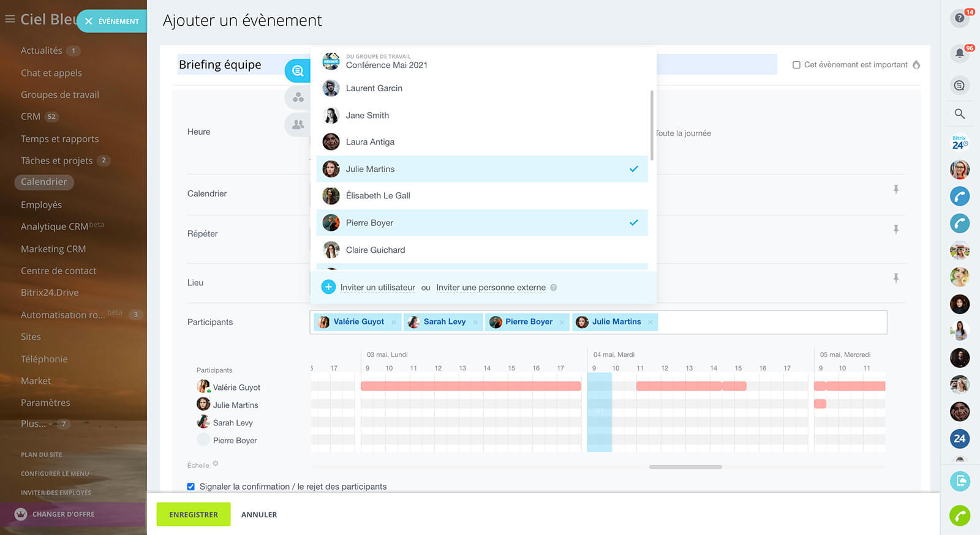Click 'Inviter une personne externe' link
The width and height of the screenshot is (980, 535).
491,288
